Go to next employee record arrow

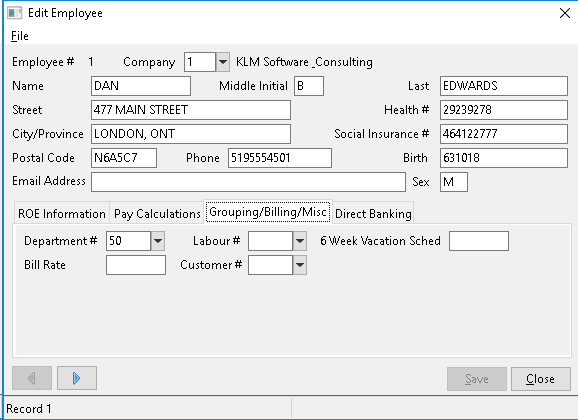77,378
